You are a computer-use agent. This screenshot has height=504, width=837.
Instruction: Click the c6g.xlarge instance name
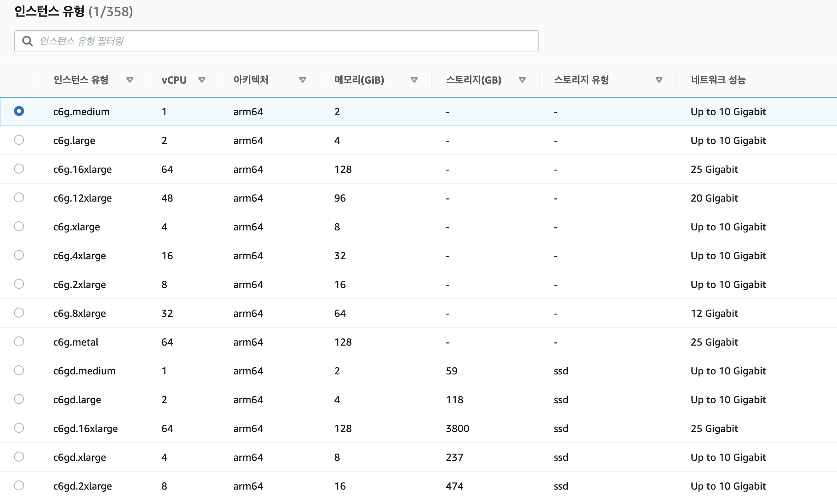coord(76,227)
